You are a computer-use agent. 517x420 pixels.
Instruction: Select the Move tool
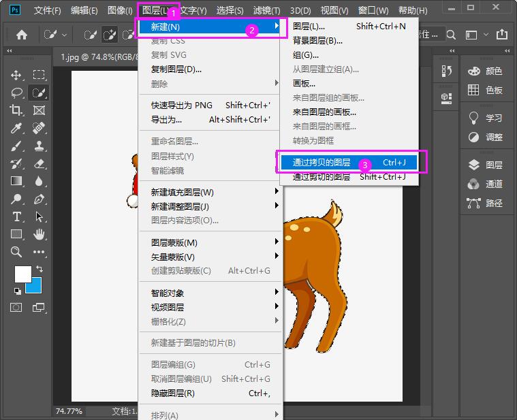pyautogui.click(x=16, y=75)
